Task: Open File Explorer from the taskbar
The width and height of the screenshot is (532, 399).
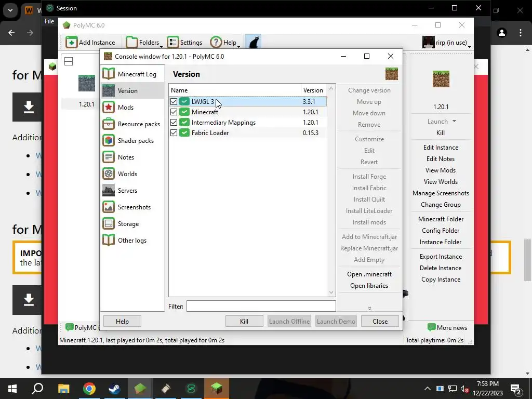Action: (63, 389)
